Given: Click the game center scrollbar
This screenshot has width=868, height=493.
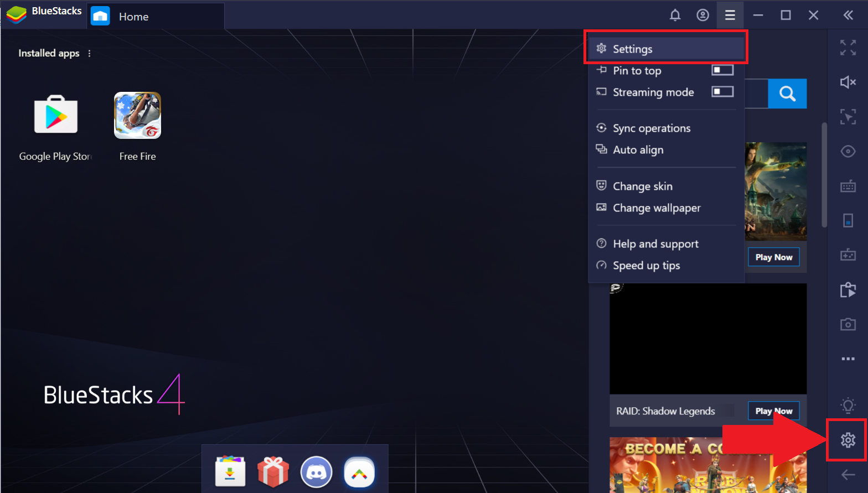Looking at the screenshot, I should [824, 175].
